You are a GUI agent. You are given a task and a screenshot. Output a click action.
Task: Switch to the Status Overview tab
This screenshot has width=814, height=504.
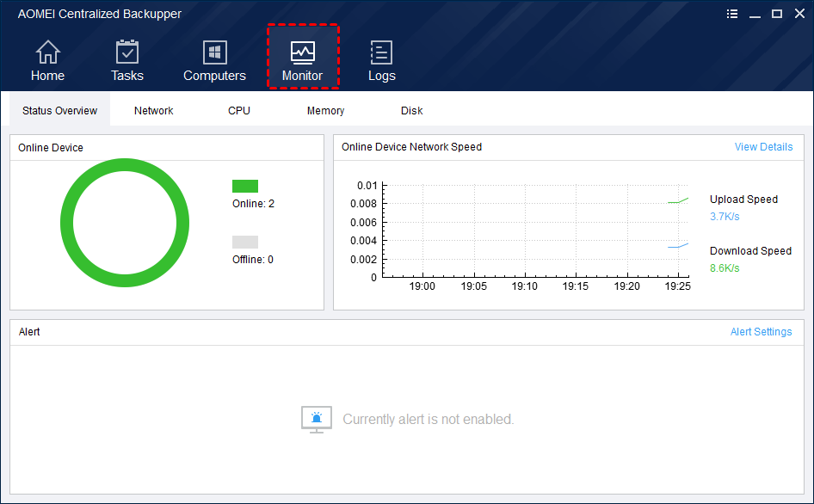click(60, 111)
